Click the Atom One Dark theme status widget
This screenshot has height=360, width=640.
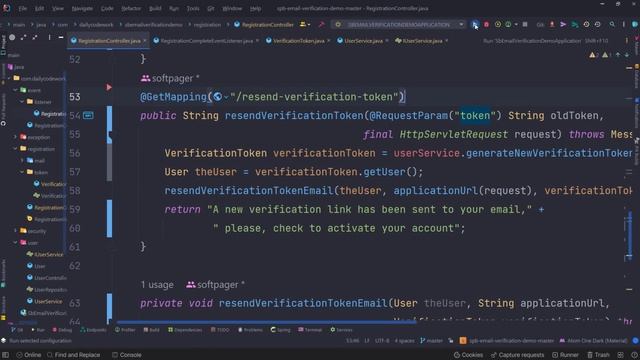click(x=593, y=340)
